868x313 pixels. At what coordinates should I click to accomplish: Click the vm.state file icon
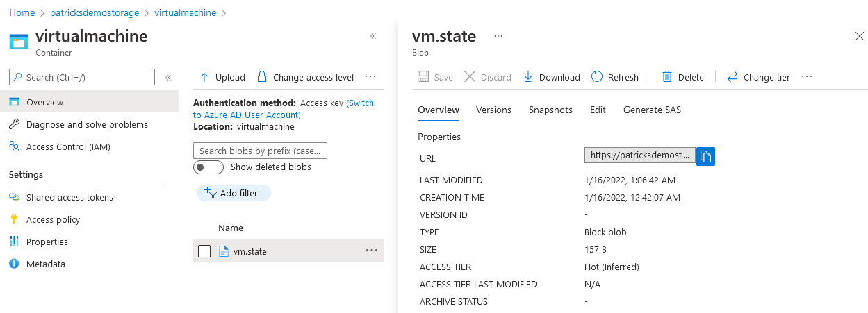point(224,251)
